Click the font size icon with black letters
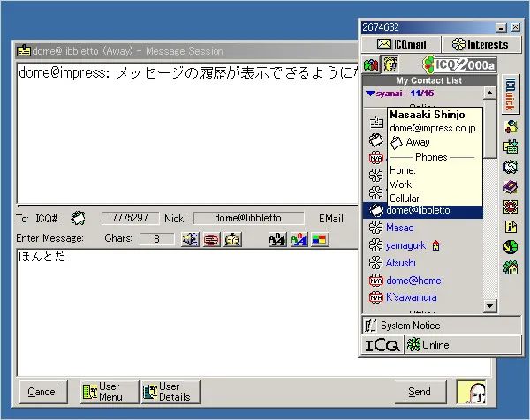 [x=277, y=239]
